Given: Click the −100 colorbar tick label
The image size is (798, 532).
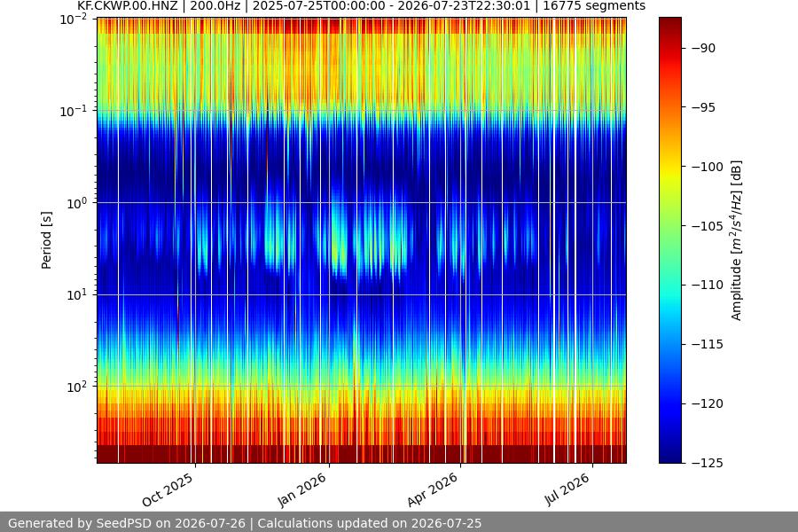Looking at the screenshot, I should [x=707, y=167].
